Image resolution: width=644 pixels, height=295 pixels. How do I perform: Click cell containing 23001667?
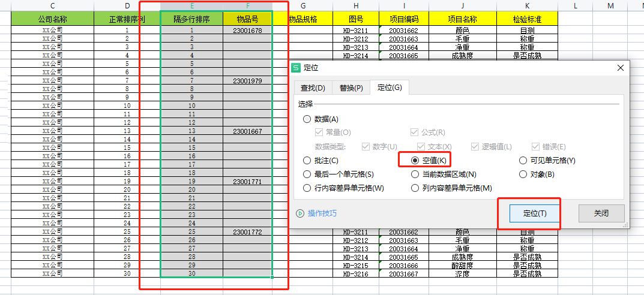(248, 131)
